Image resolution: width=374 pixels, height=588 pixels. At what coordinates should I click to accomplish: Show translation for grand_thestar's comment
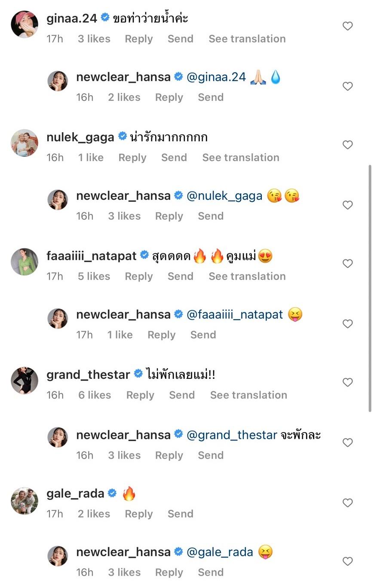(x=248, y=395)
